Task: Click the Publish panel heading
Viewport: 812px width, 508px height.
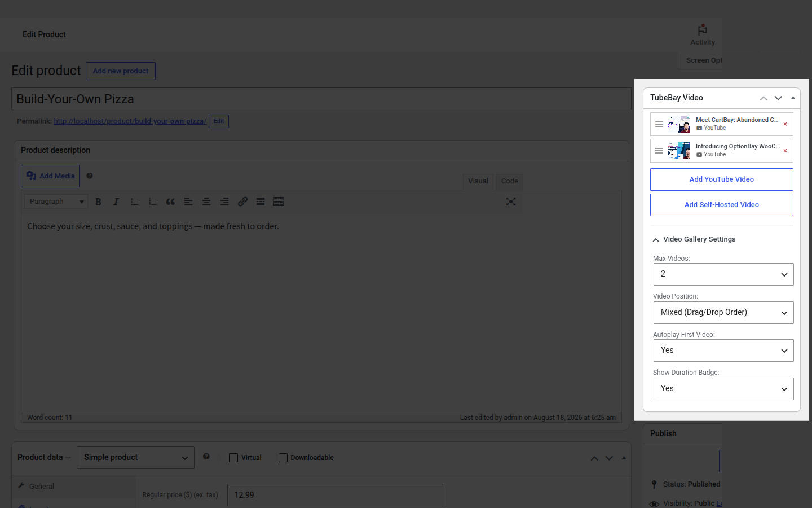Action: tap(663, 433)
